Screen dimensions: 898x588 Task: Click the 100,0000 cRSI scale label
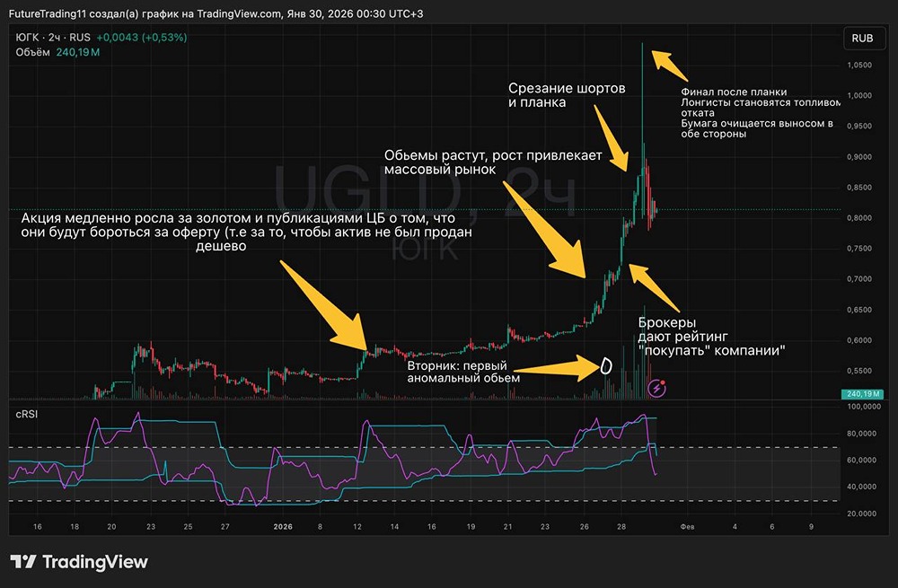(864, 407)
